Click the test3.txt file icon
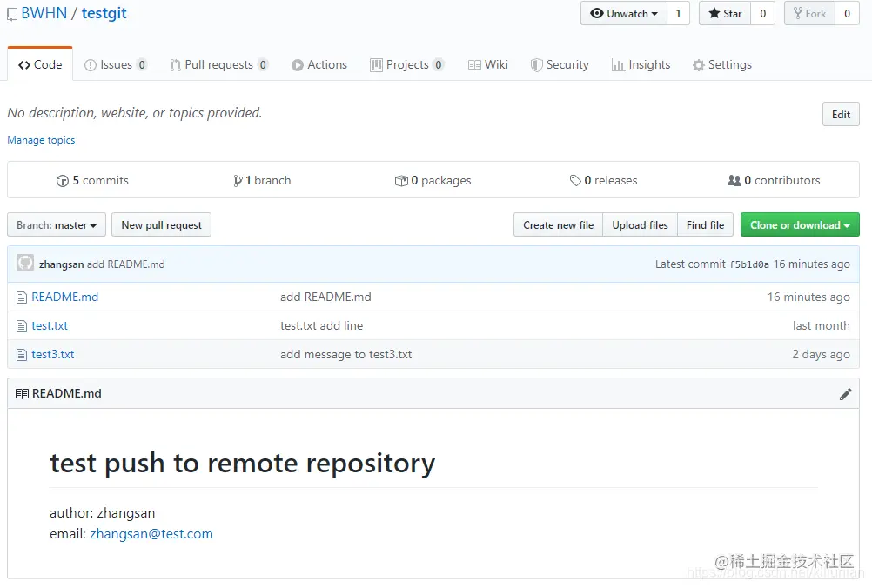Image resolution: width=872 pixels, height=588 pixels. click(21, 355)
